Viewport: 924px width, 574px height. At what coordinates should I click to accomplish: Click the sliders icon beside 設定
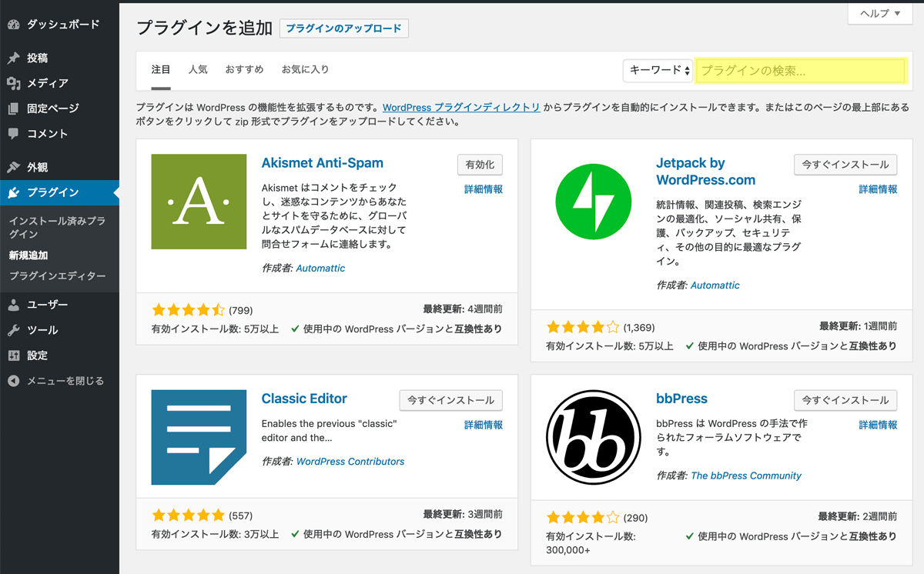tap(13, 355)
